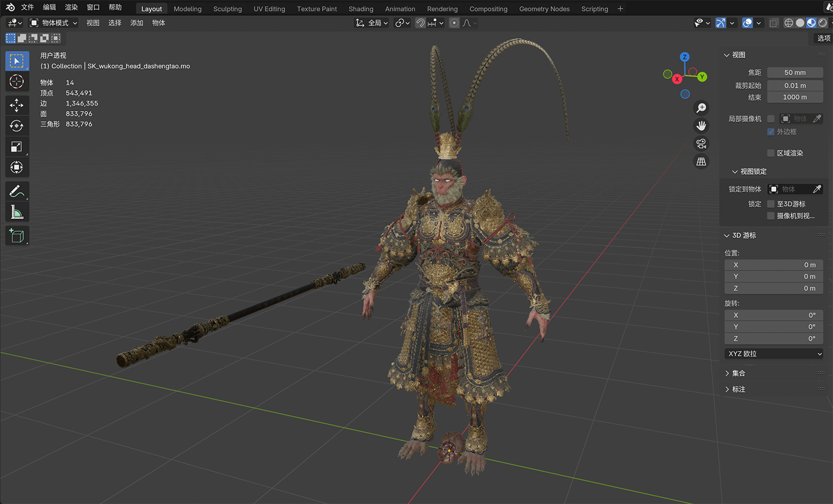833x504 pixels.
Task: Check the 至3D游标 lock option
Action: click(771, 204)
